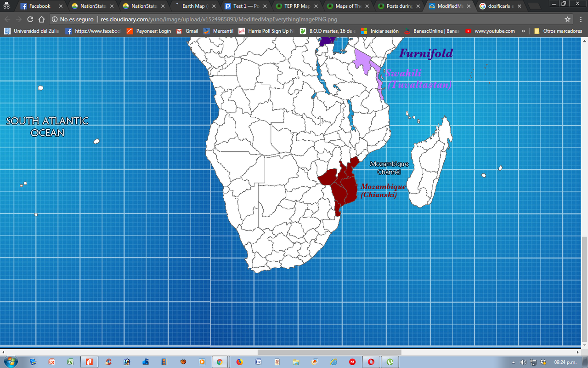The image size is (588, 368).
Task: Click the horizontal scrollbar thumb
Action: pyautogui.click(x=329, y=352)
